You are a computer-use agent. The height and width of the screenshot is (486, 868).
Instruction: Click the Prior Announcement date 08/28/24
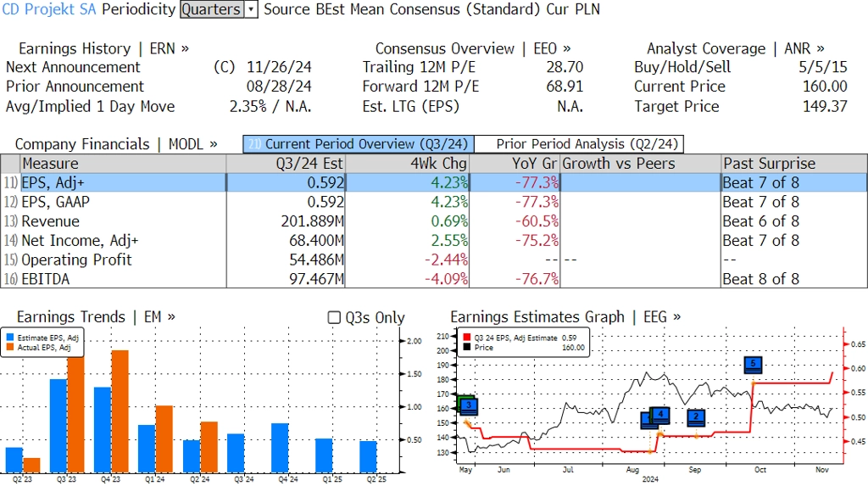(279, 87)
